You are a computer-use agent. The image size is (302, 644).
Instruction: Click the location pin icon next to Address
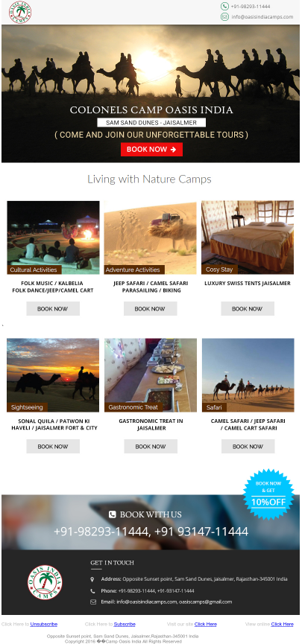[92, 579]
